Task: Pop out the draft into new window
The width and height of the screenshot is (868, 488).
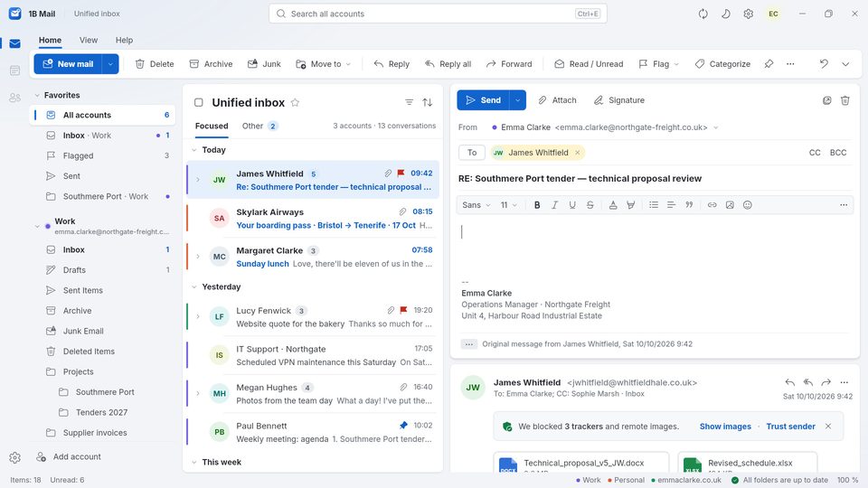Action: pos(827,100)
